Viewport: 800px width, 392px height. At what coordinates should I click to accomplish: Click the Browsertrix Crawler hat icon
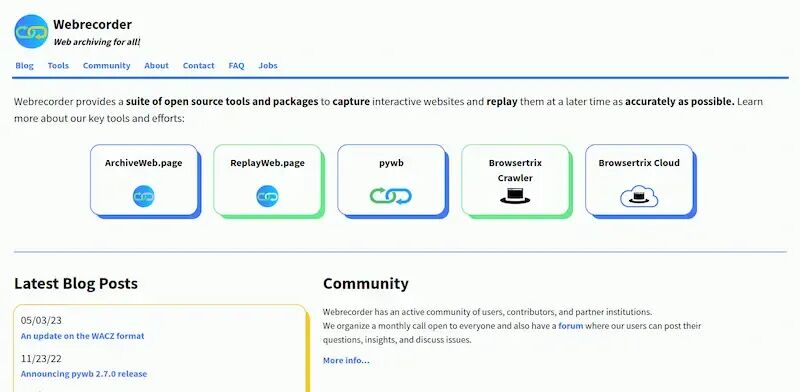pyautogui.click(x=515, y=196)
